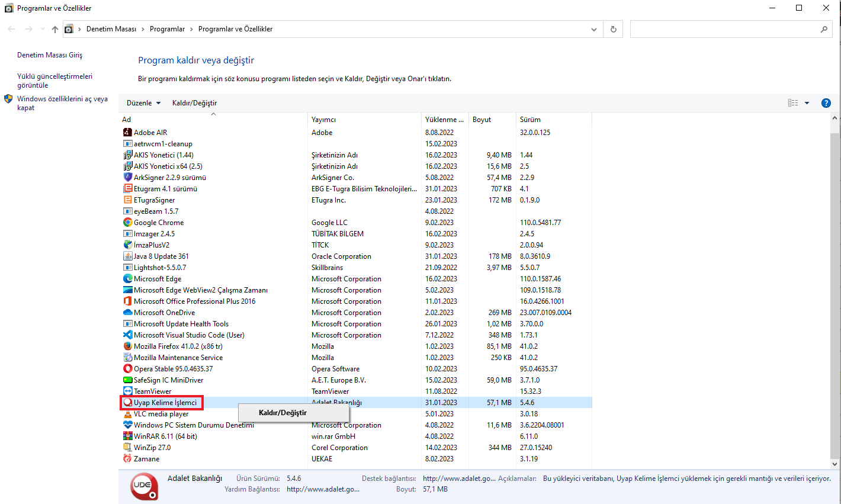Screen dimensions: 841x504
Task: Click the Lightshot-5.5.0.7 feather icon
Action: pos(127,268)
